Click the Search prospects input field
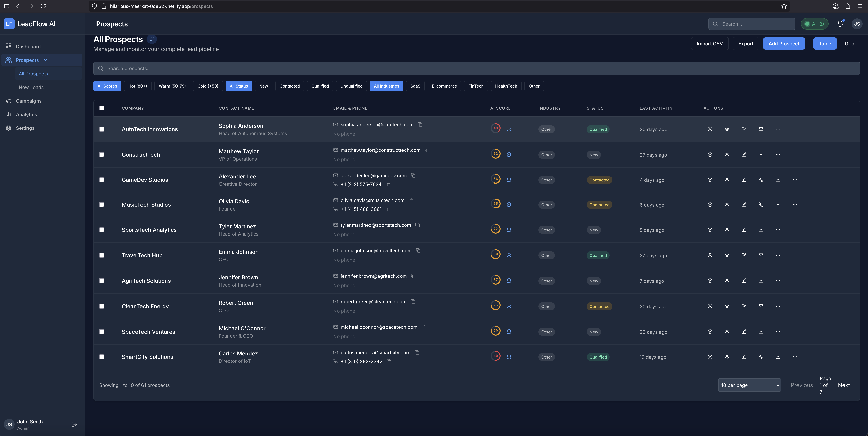Viewport: 868px width, 436px height. click(476, 68)
